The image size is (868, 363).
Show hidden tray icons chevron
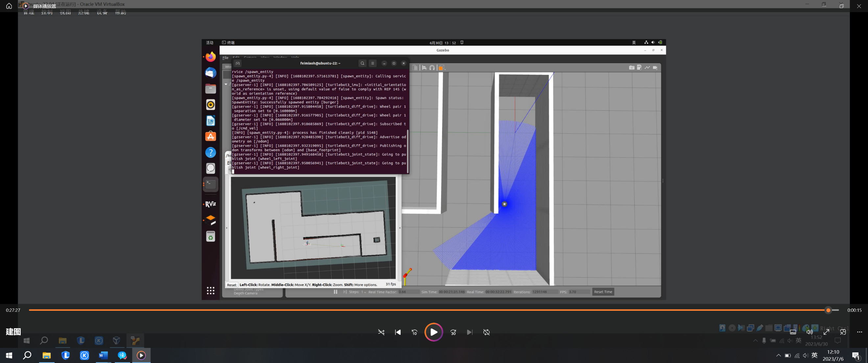click(778, 355)
